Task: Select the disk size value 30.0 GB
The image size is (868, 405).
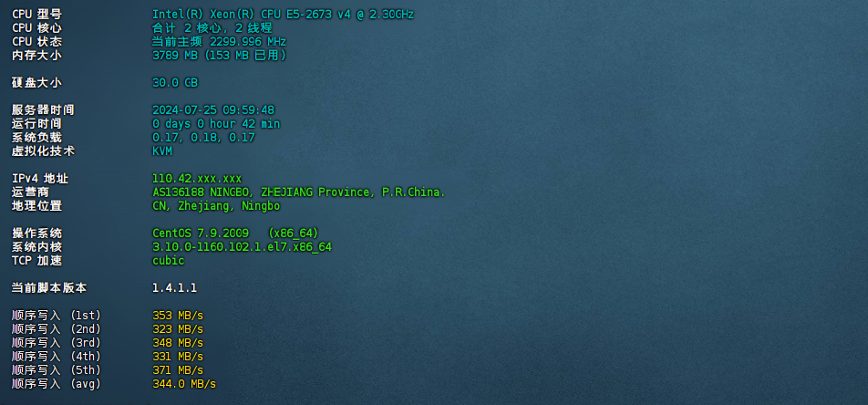Action: (x=175, y=83)
